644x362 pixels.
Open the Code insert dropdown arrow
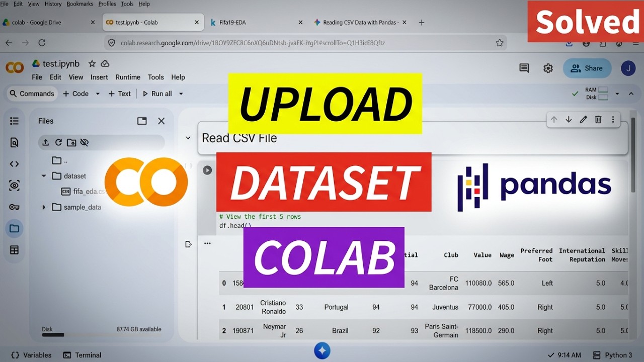point(98,94)
